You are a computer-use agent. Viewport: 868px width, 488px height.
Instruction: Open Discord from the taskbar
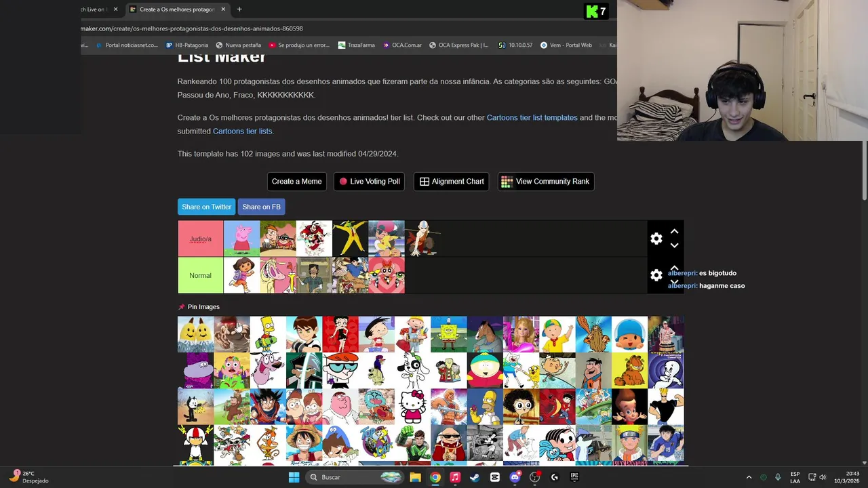[515, 477]
